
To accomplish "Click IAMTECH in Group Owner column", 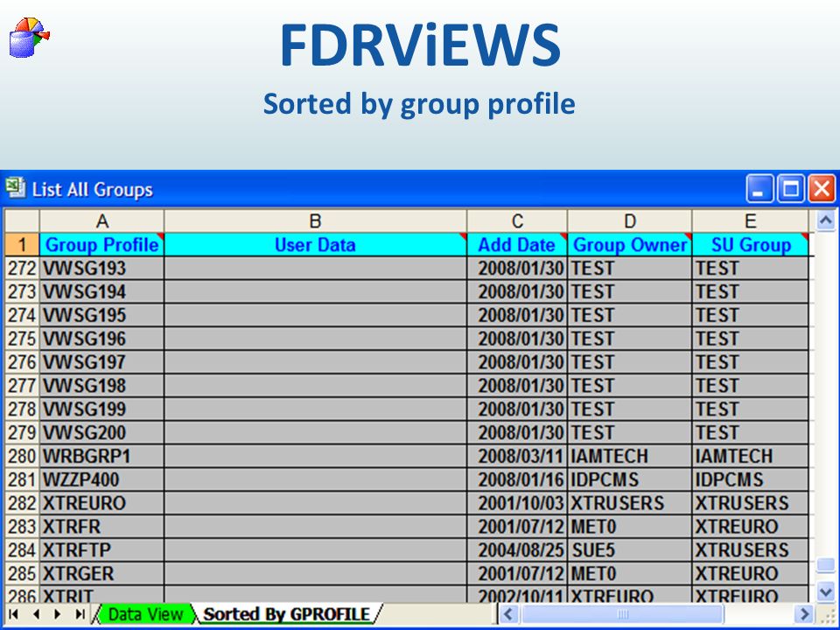I will (629, 456).
